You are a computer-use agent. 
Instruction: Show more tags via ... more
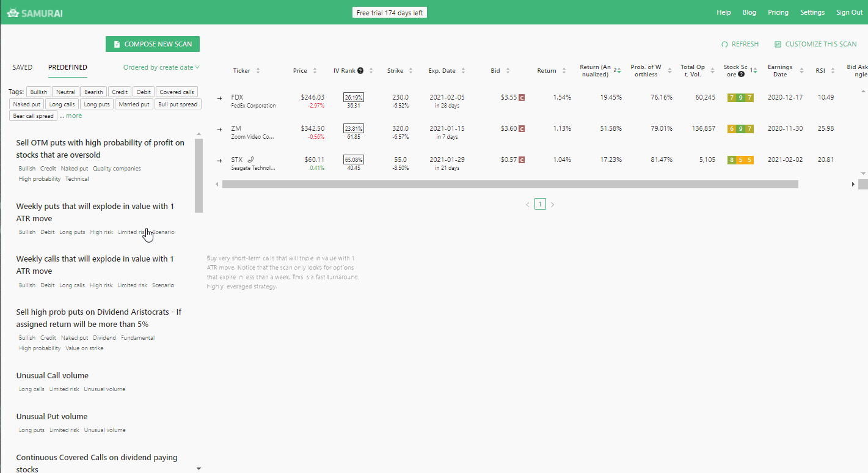tap(71, 116)
